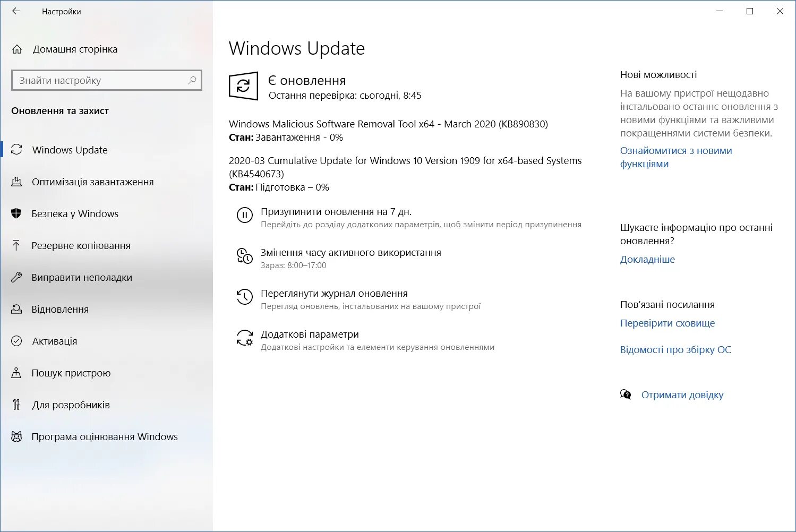Click the KB4540673 Cumulative Update text

[x=405, y=167]
